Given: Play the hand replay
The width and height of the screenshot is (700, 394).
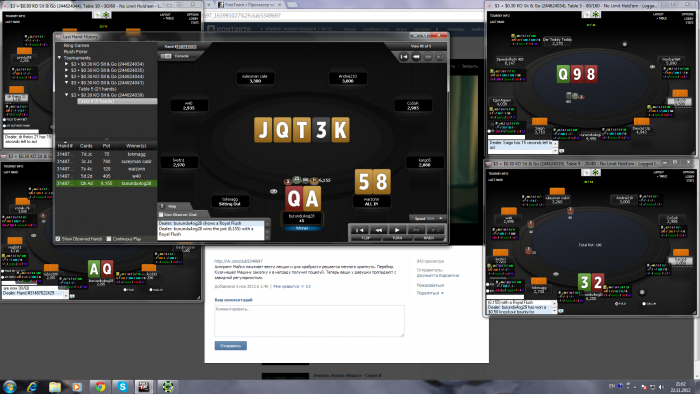Looking at the screenshot, I should click(397, 230).
